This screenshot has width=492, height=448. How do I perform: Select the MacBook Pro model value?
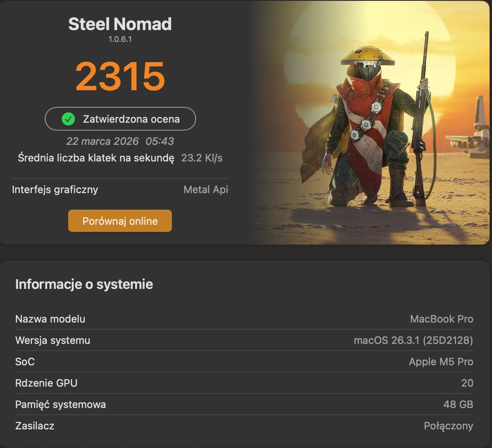point(441,319)
